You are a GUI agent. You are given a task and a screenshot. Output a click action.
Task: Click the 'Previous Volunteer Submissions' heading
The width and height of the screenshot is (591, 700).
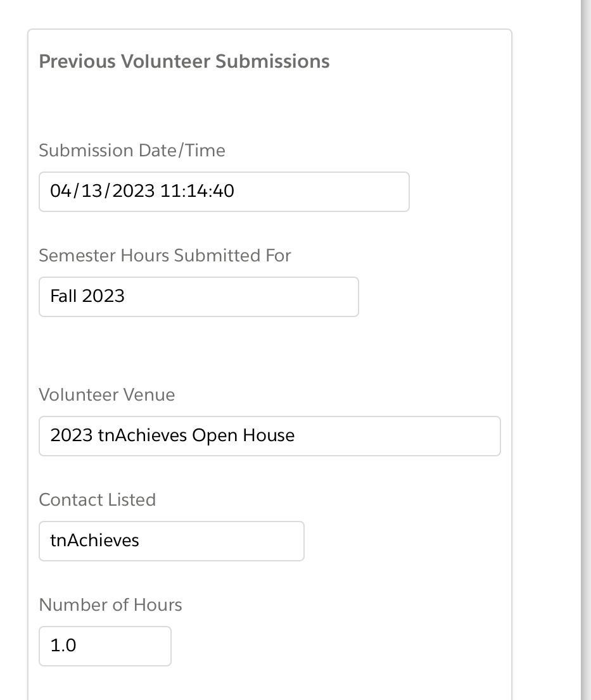184,61
